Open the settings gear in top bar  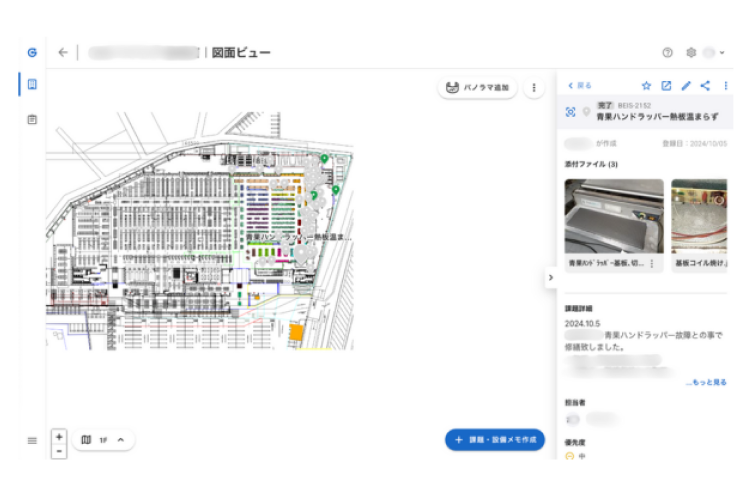pos(690,53)
